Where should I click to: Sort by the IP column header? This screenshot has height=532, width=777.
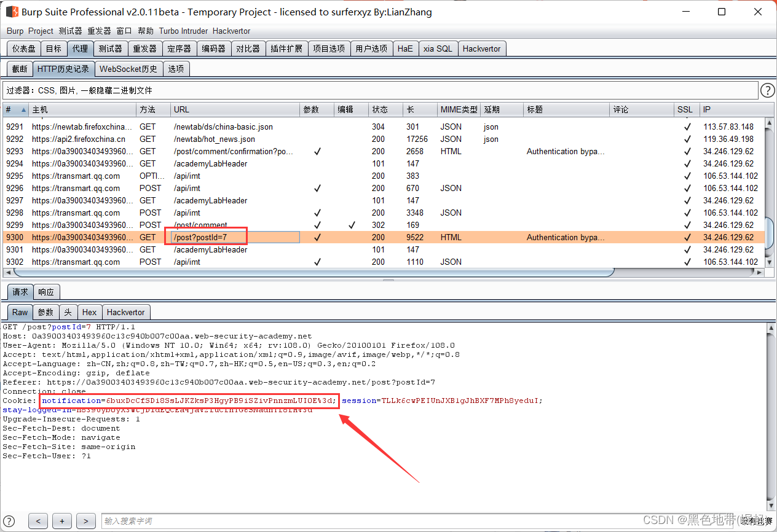pos(732,109)
